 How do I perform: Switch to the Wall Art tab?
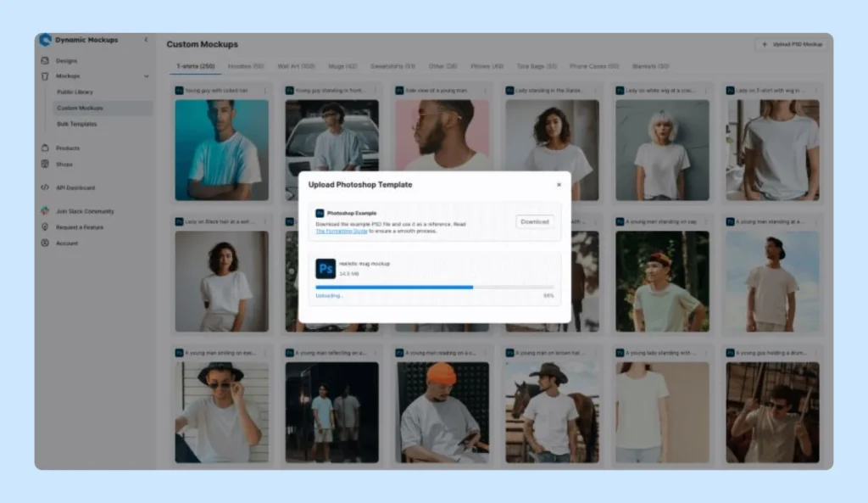pos(296,66)
